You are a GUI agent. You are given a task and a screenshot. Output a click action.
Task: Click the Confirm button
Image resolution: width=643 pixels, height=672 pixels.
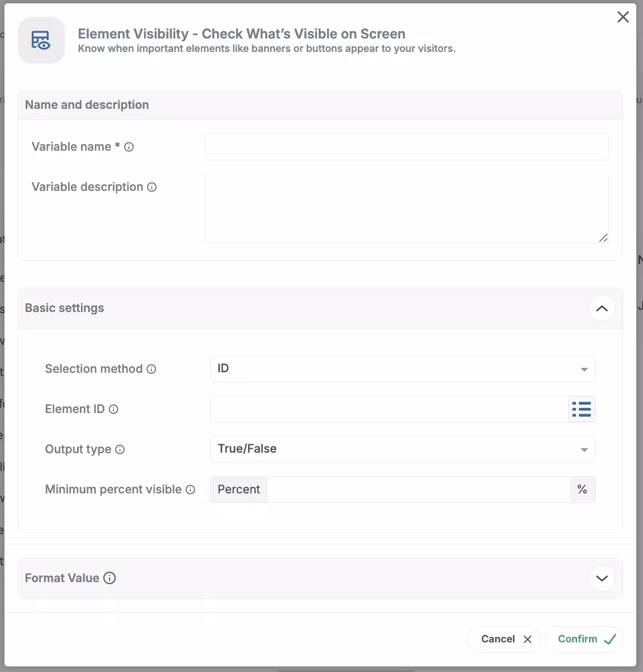click(583, 639)
